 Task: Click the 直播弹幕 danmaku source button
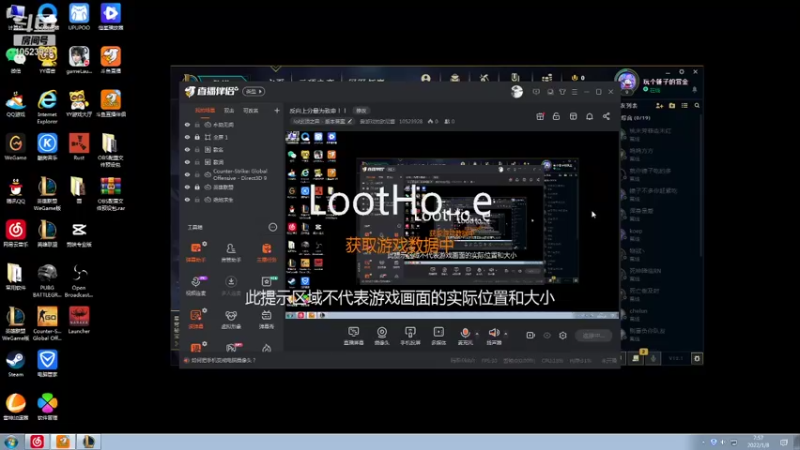pyautogui.click(x=354, y=335)
